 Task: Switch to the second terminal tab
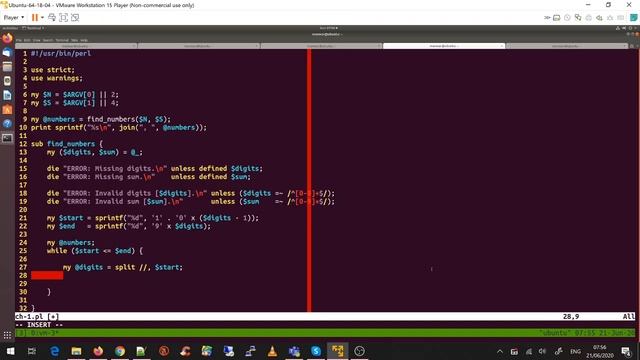(x=199, y=46)
